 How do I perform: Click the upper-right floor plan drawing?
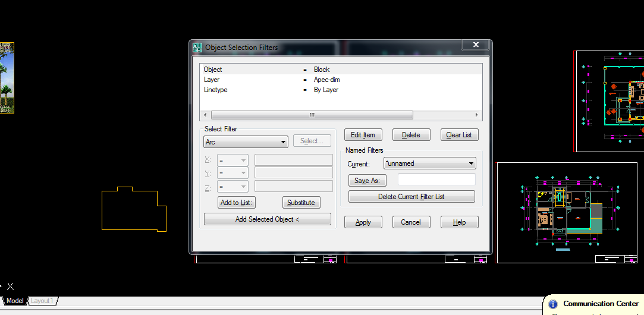tap(610, 101)
